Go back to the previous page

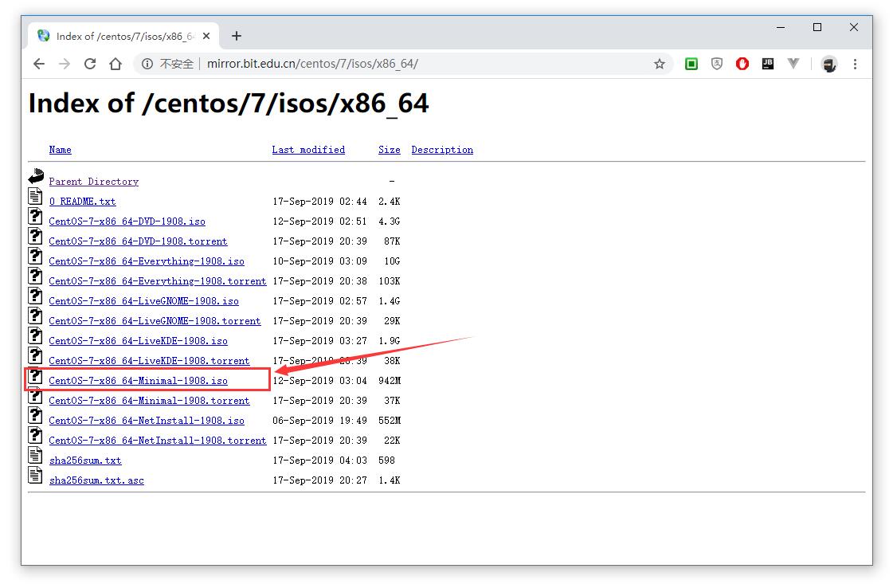pyautogui.click(x=39, y=64)
